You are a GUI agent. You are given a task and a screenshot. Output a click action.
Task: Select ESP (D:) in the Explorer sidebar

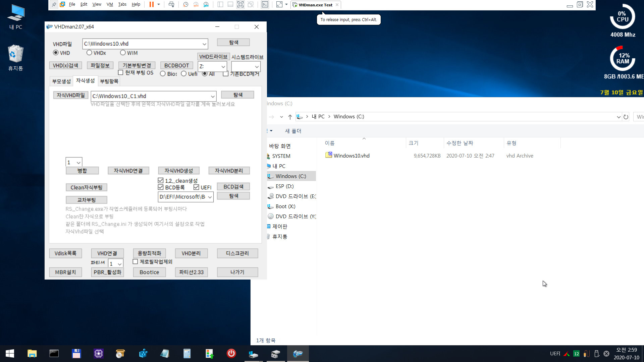pyautogui.click(x=284, y=186)
